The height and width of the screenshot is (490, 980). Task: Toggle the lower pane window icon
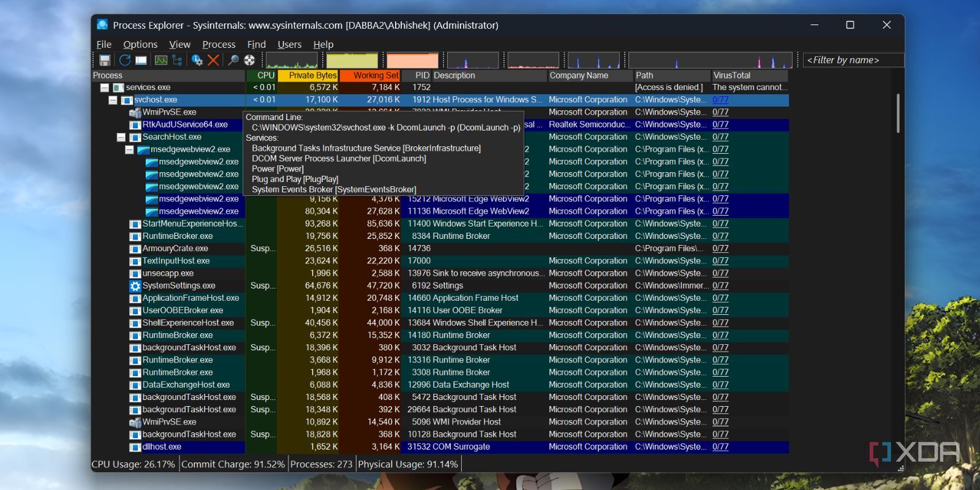point(141,60)
